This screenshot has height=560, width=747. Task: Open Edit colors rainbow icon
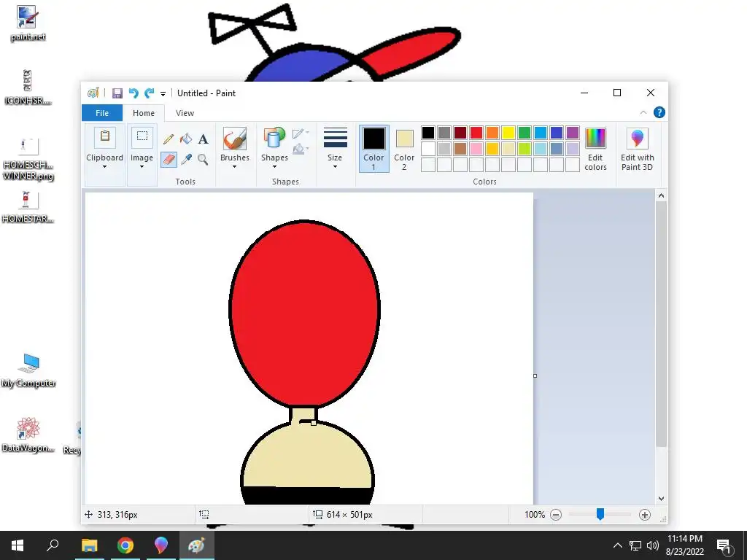tap(595, 139)
